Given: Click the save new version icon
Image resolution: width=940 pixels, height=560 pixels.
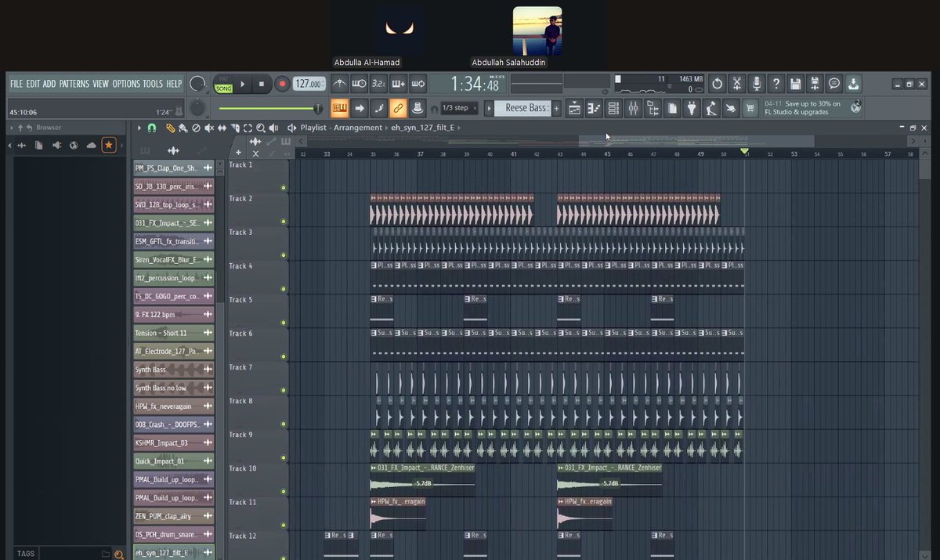Looking at the screenshot, I should pos(815,84).
